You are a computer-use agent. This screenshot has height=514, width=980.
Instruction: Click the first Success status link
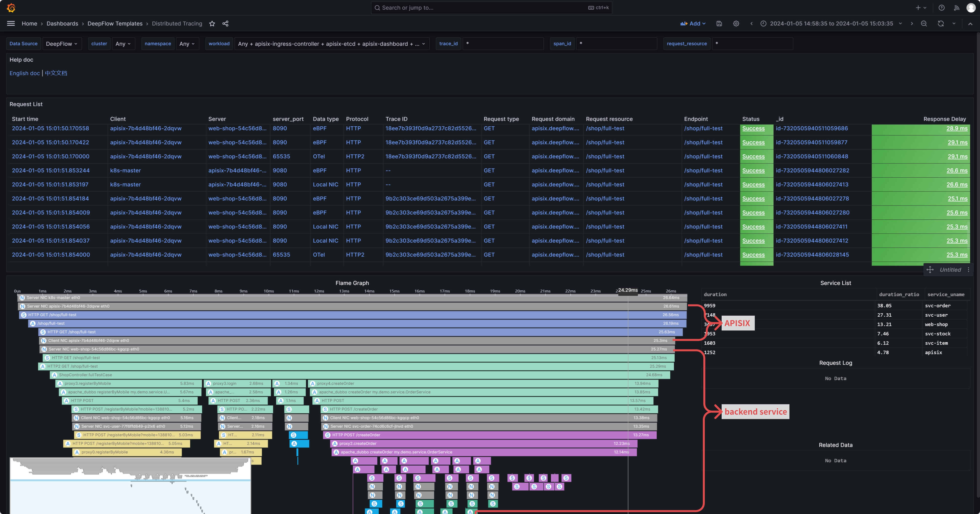click(x=754, y=129)
